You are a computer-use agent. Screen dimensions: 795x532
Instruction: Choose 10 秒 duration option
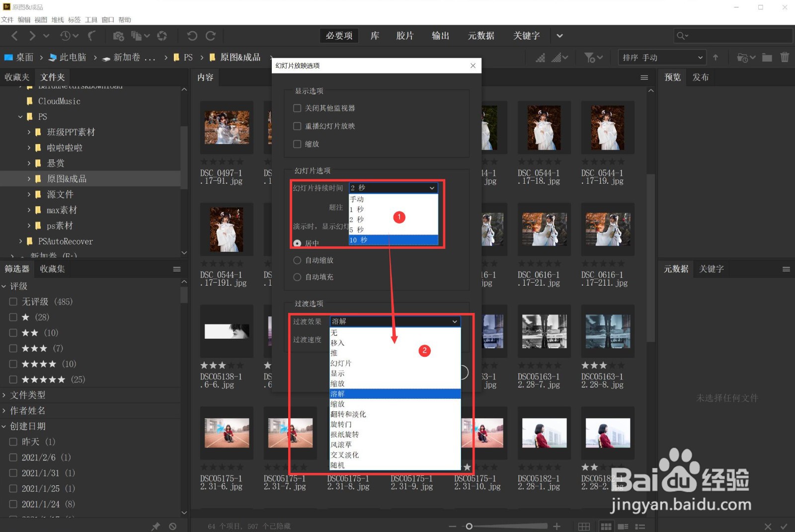394,240
